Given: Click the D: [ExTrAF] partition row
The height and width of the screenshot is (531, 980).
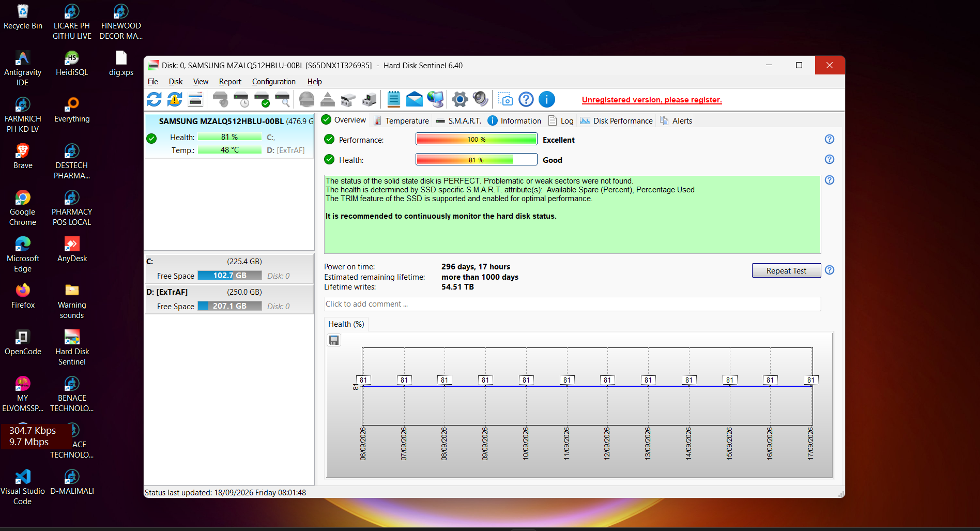Looking at the screenshot, I should click(229, 299).
